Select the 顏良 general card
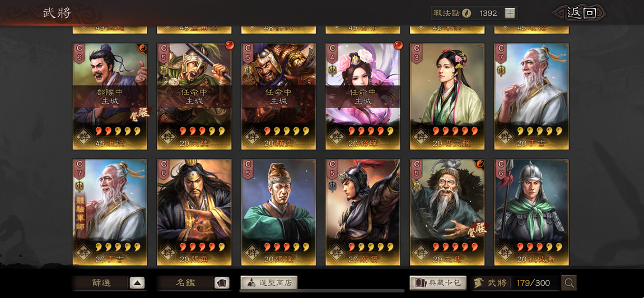The width and height of the screenshot is (644, 298). pos(278,96)
